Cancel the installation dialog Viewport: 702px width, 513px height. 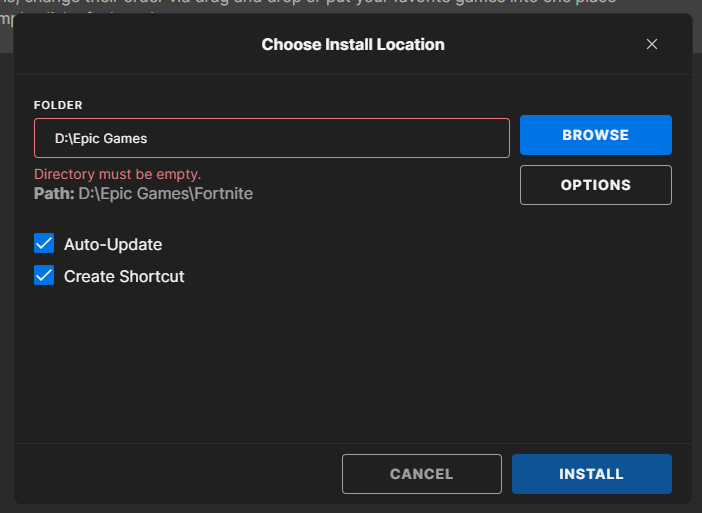(x=421, y=474)
